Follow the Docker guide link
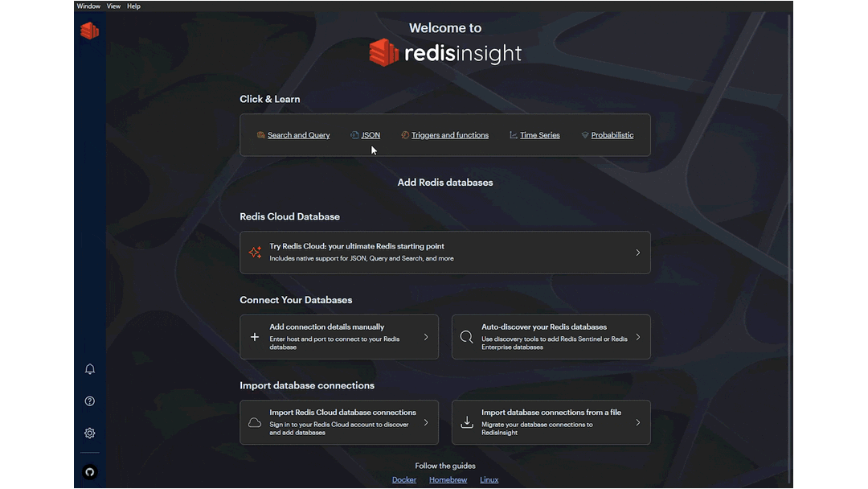This screenshot has width=868, height=489. 404,479
